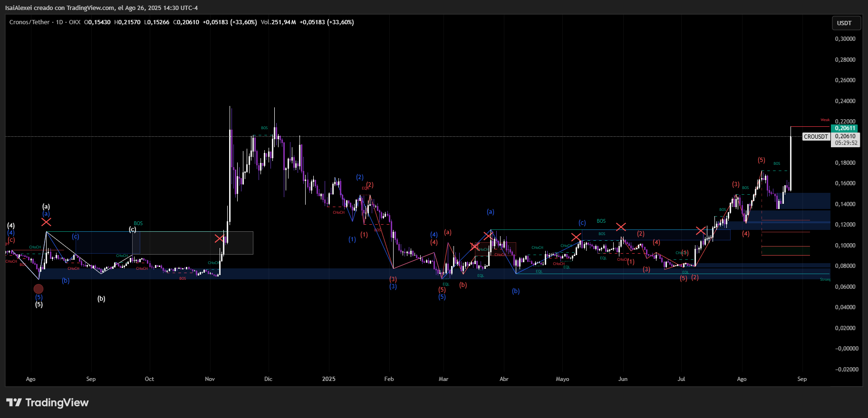Click the CROUSDT price line label

[816, 137]
